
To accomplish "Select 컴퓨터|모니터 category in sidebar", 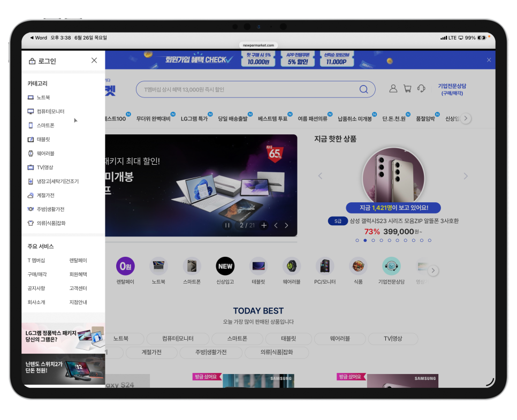I will pos(46,111).
